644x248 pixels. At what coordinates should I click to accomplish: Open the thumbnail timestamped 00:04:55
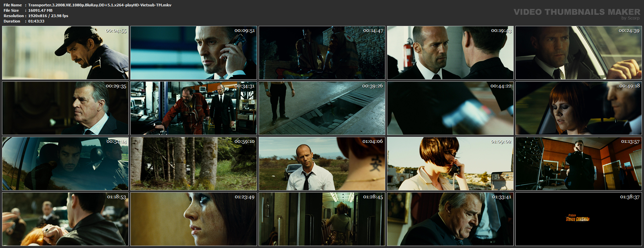point(65,53)
